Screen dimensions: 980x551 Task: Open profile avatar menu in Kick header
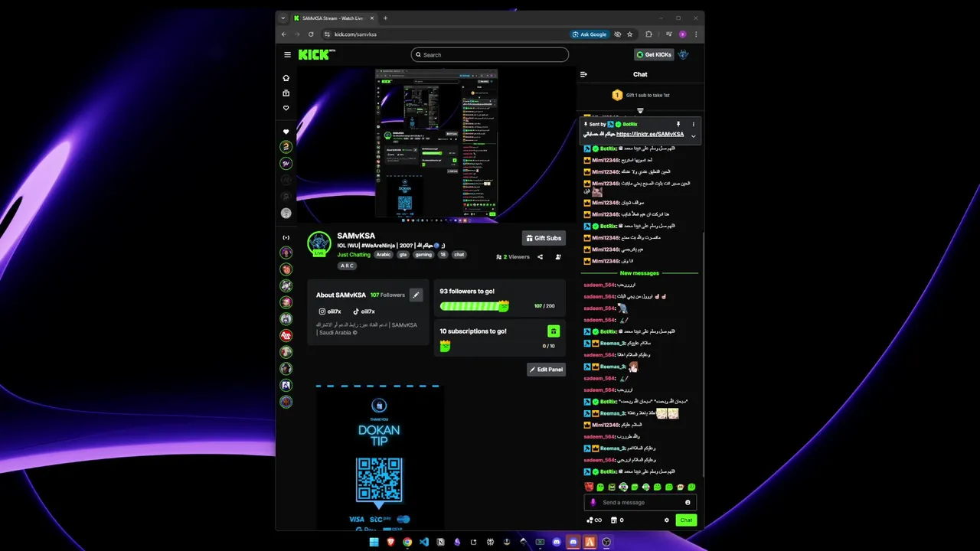point(684,54)
